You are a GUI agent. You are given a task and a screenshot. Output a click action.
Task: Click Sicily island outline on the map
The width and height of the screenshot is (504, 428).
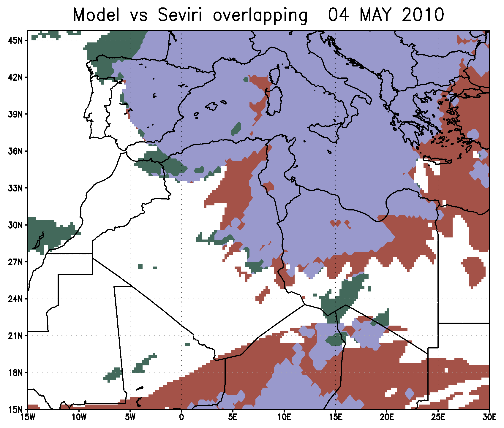325,132
